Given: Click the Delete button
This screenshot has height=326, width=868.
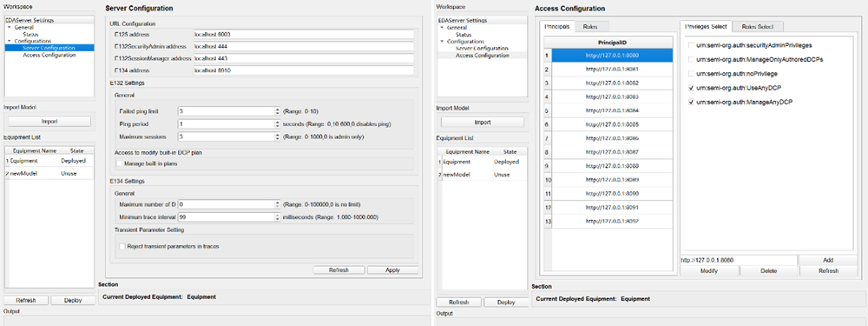Looking at the screenshot, I should [768, 271].
